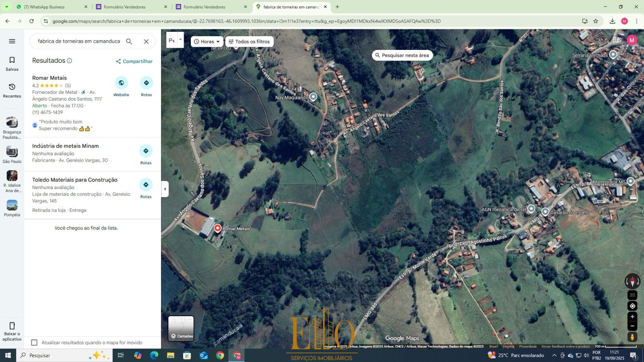Collapse the side results panel arrow
Screen dimensions: 644x362
165,189
